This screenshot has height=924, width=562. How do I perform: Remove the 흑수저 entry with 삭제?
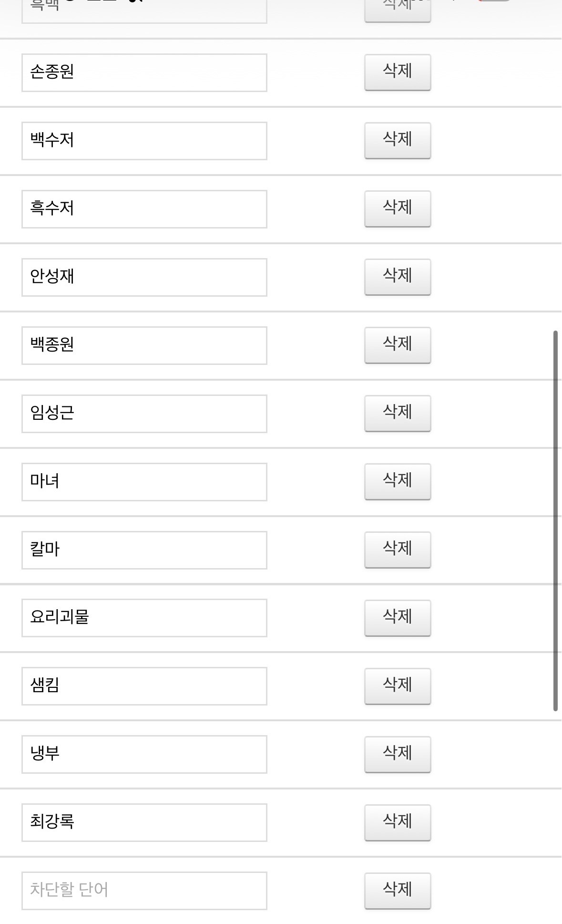pos(398,208)
